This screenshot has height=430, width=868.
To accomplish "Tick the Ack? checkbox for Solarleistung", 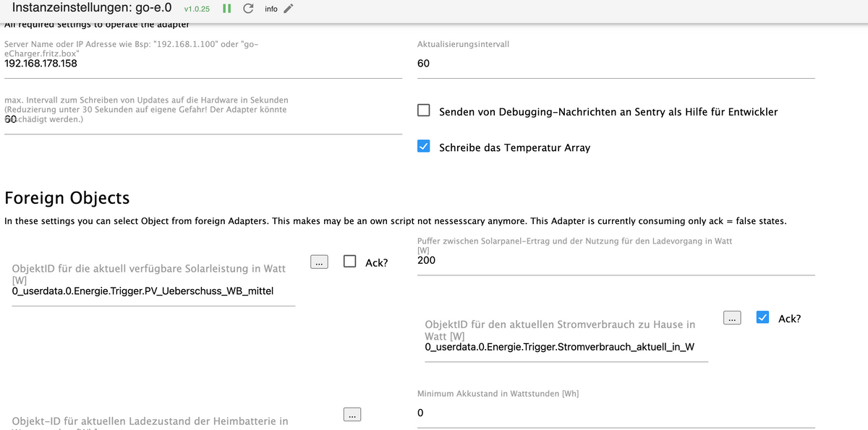I will tap(350, 262).
